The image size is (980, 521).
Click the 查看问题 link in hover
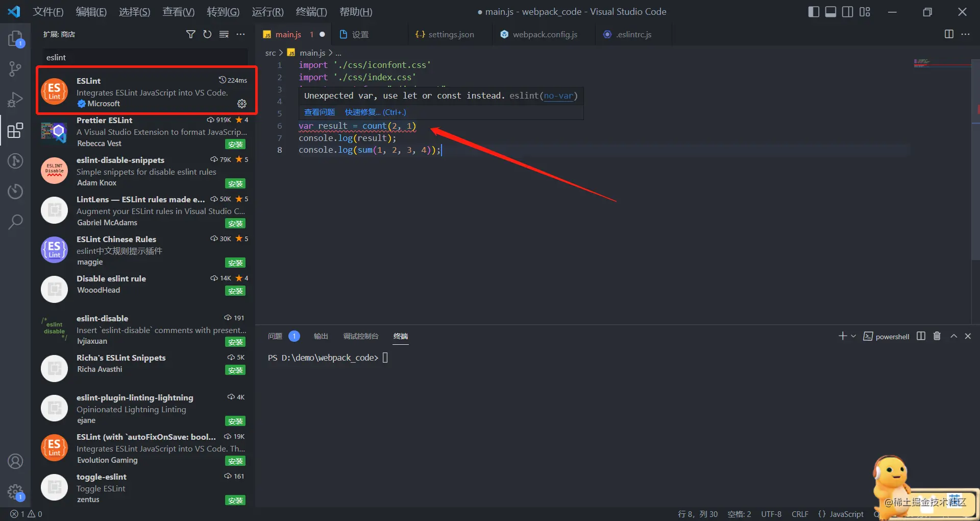320,112
